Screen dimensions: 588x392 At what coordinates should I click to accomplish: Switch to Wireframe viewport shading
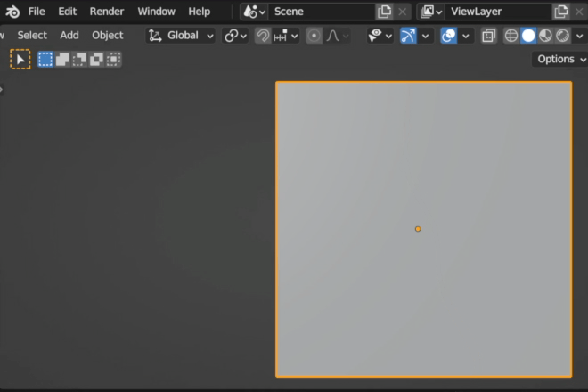(x=511, y=36)
